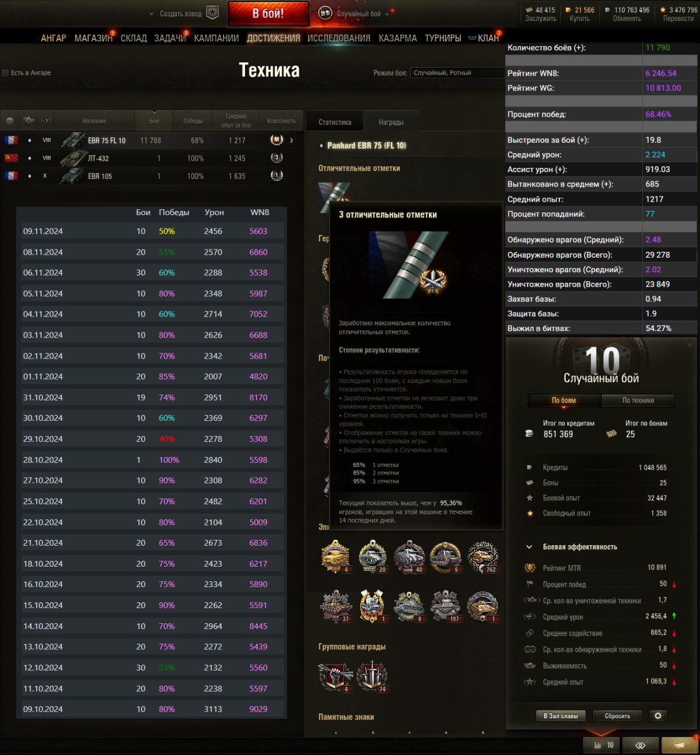Sort by the vehicle type column icon
The width and height of the screenshot is (700, 755).
(29, 121)
